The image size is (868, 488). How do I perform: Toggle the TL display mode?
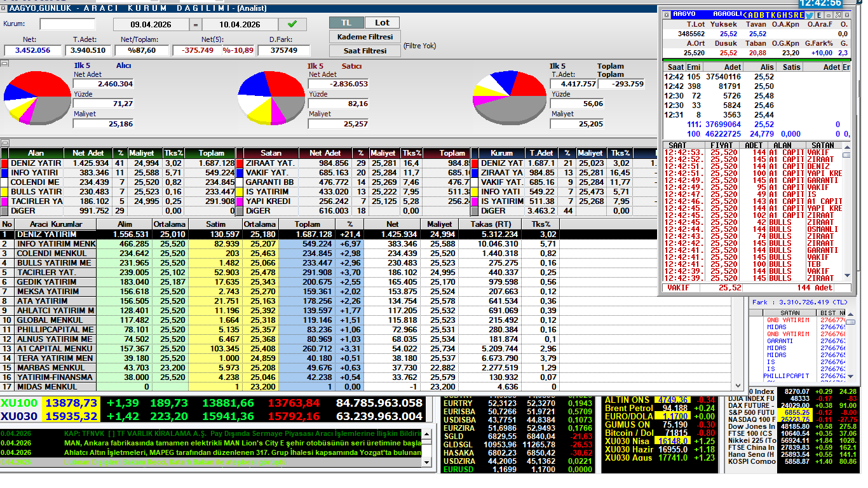tap(346, 23)
